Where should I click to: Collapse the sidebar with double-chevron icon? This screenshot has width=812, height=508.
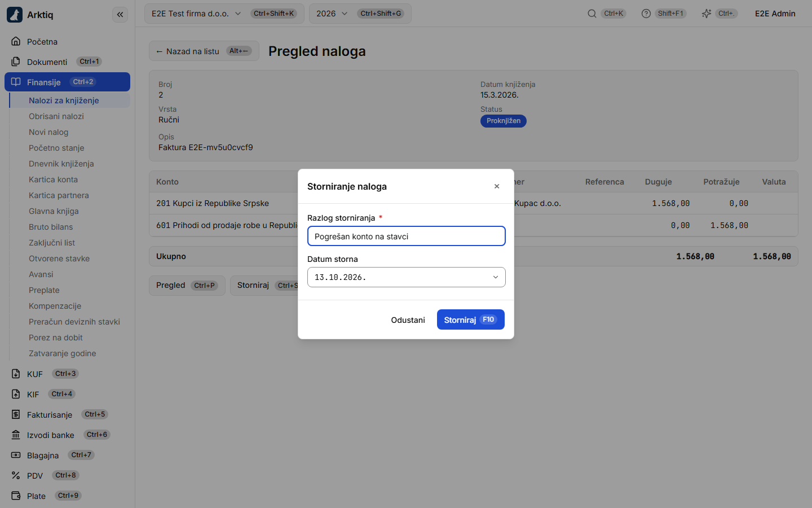pos(120,15)
